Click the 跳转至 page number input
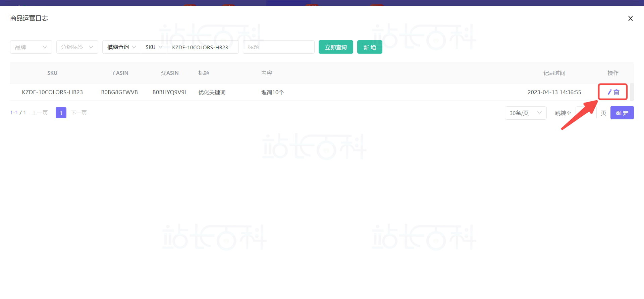This screenshot has width=644, height=299. pos(586,113)
